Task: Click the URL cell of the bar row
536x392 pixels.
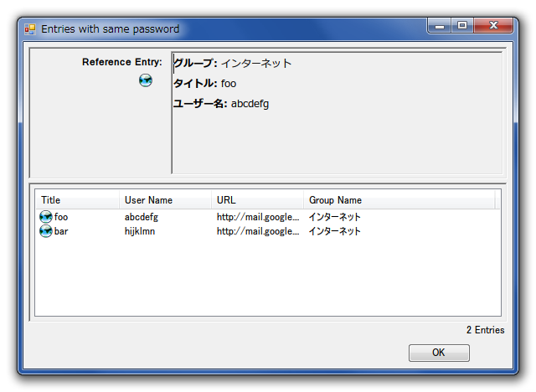Action: click(258, 231)
